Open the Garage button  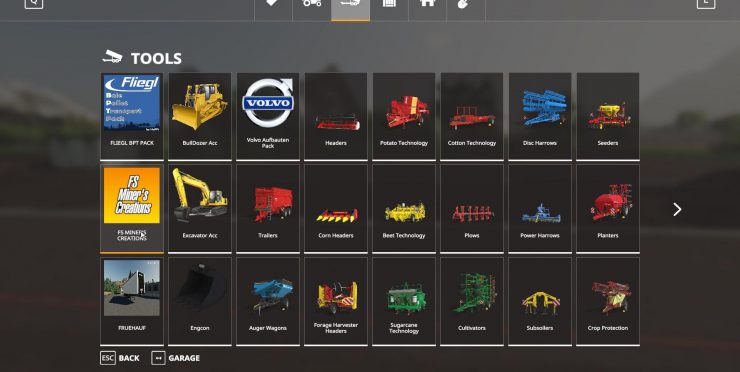[176, 358]
